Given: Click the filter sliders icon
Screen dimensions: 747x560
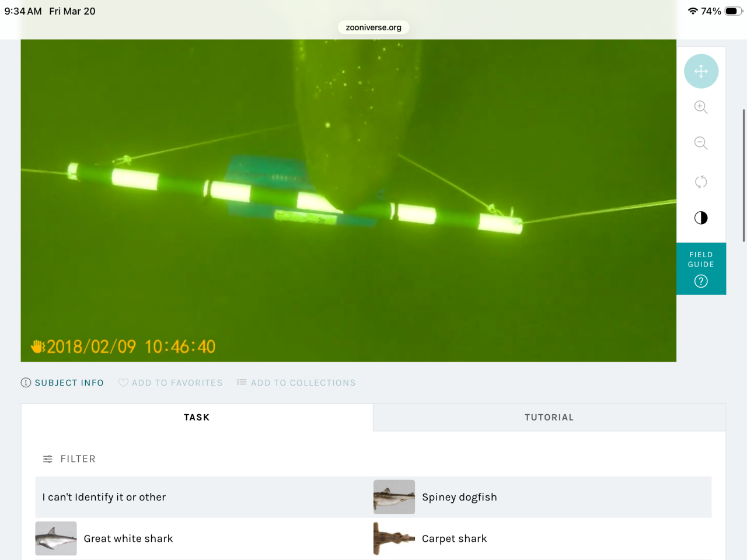Looking at the screenshot, I should click(x=48, y=459).
